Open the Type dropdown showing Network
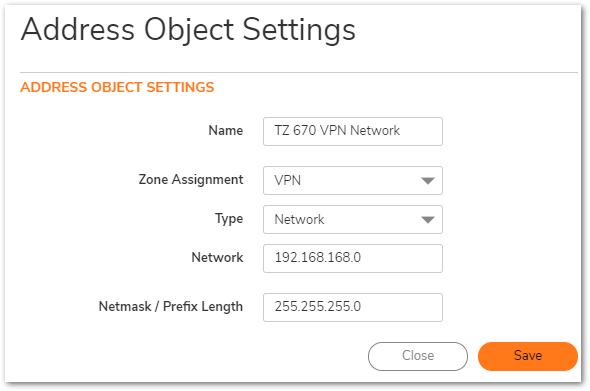Viewport: 590px width, 391px height. pyautogui.click(x=353, y=219)
